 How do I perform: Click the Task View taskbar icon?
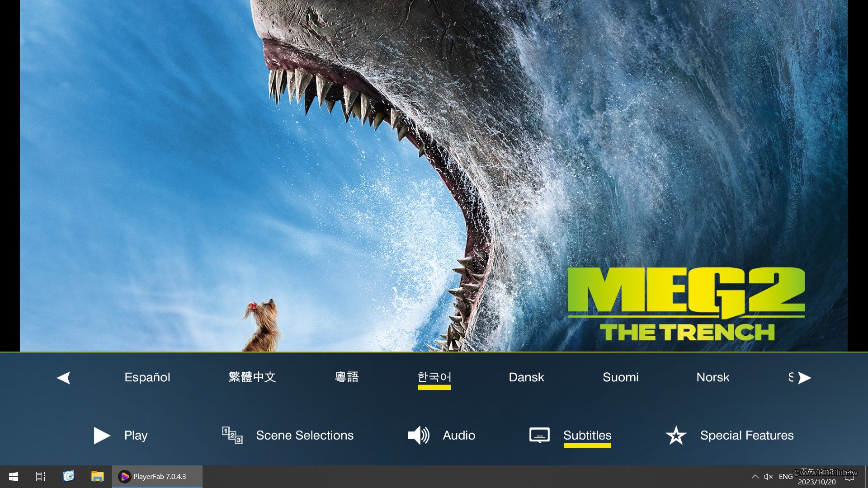(41, 476)
